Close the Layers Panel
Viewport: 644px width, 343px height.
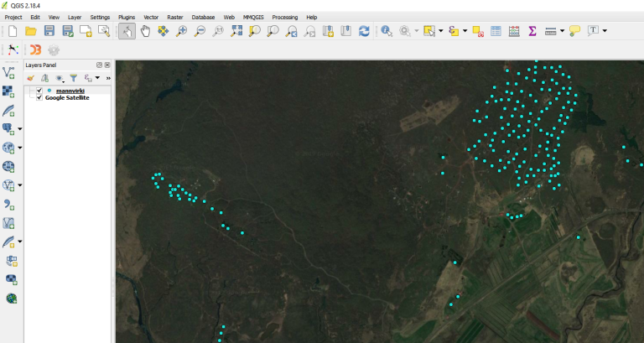[107, 65]
